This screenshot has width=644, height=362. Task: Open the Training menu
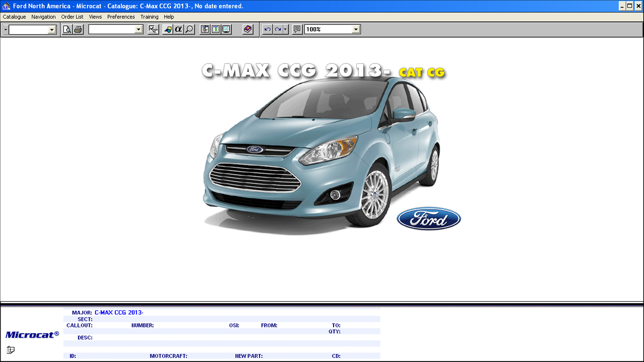tap(149, 17)
